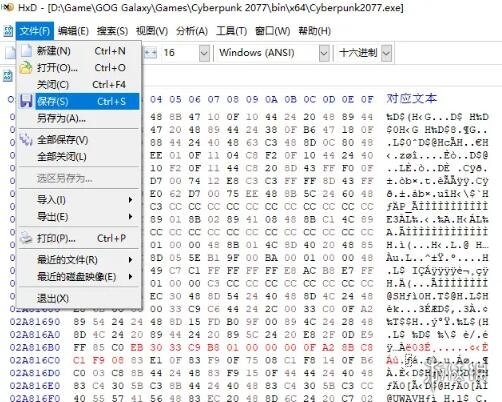
Task: Expand the 导入(I) submenu
Action: tap(79, 200)
